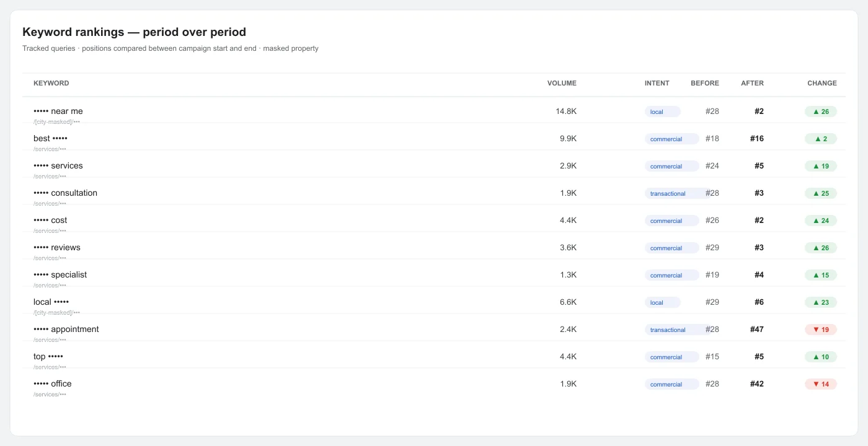Click the 14.8K volume value

point(566,111)
